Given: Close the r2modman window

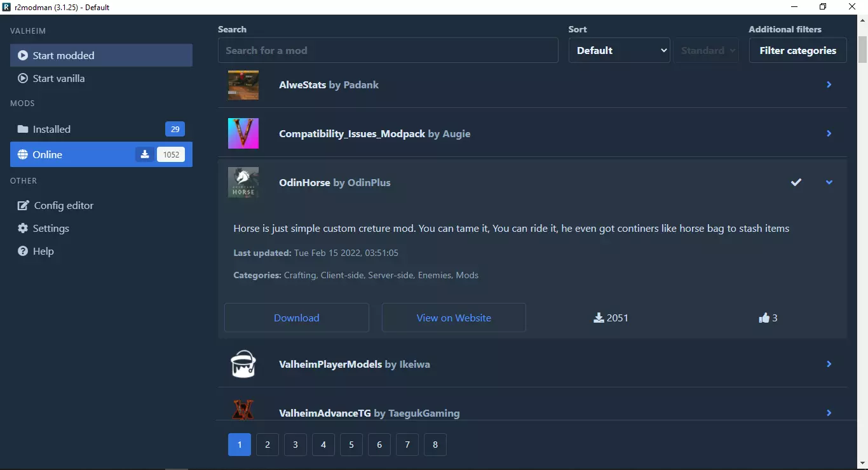Looking at the screenshot, I should [853, 7].
